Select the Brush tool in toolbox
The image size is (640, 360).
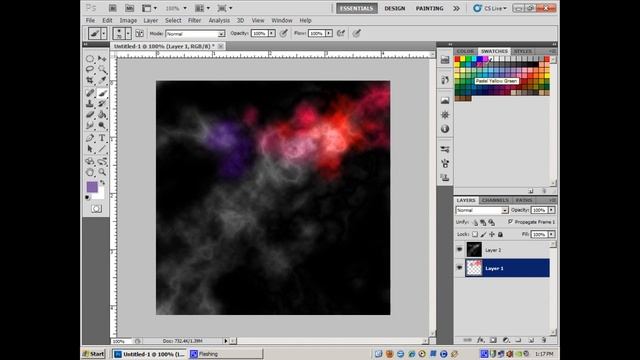tap(102, 93)
